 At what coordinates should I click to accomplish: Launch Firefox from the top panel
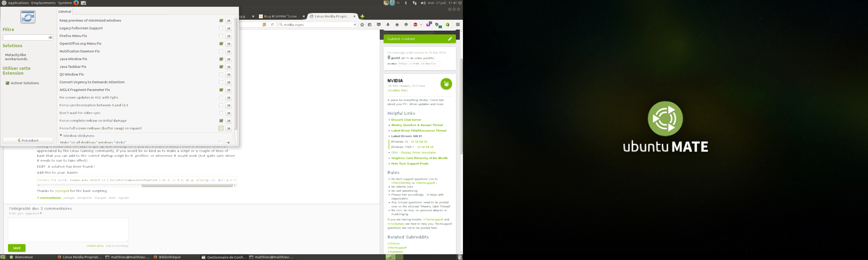pos(76,3)
